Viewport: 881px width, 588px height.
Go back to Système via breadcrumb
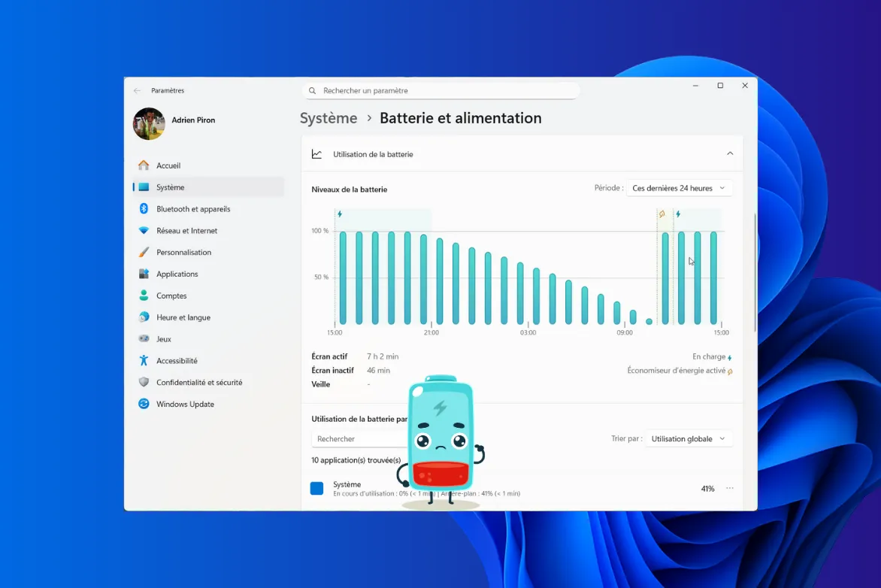(328, 119)
